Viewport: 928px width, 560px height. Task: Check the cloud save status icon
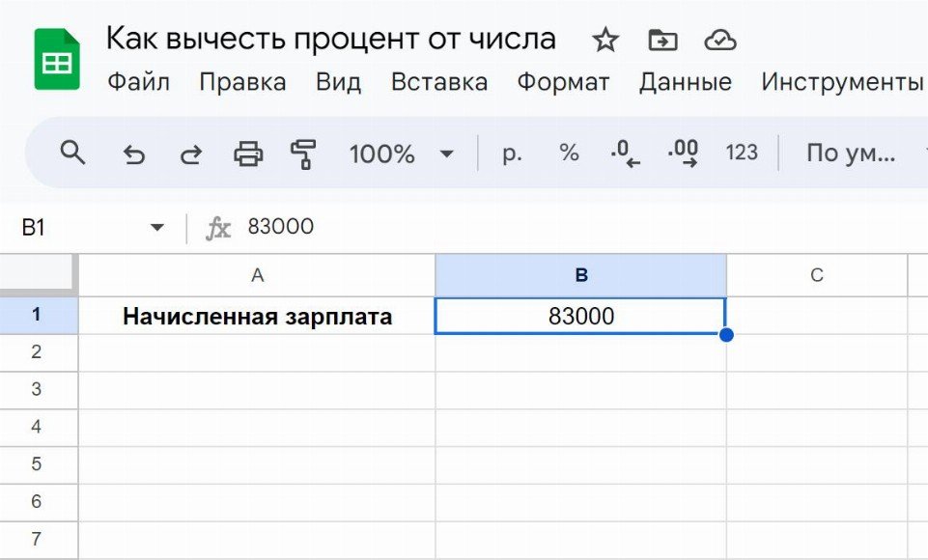(x=720, y=41)
